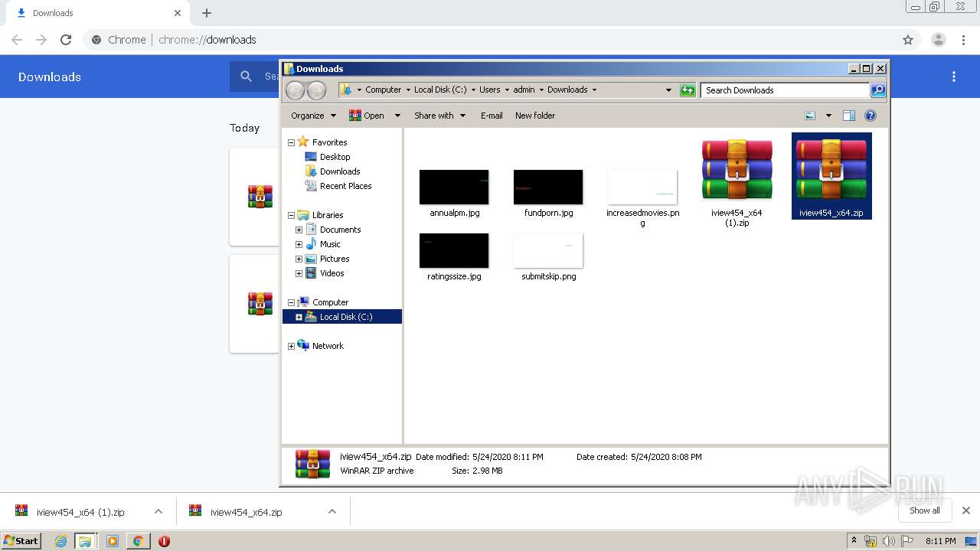The width and height of the screenshot is (980, 551).
Task: Expand options for iview454_x64.zip shelf download
Action: click(332, 511)
